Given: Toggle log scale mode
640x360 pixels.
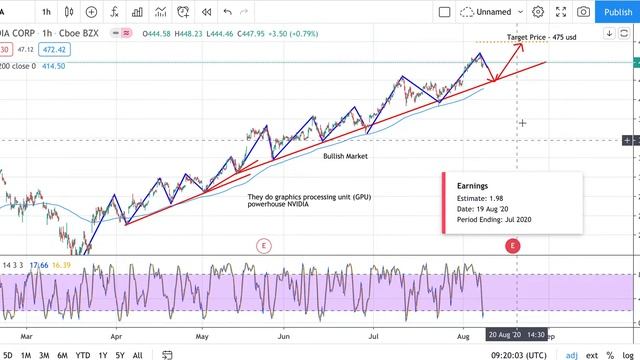Looking at the screenshot, I should click(x=628, y=356).
